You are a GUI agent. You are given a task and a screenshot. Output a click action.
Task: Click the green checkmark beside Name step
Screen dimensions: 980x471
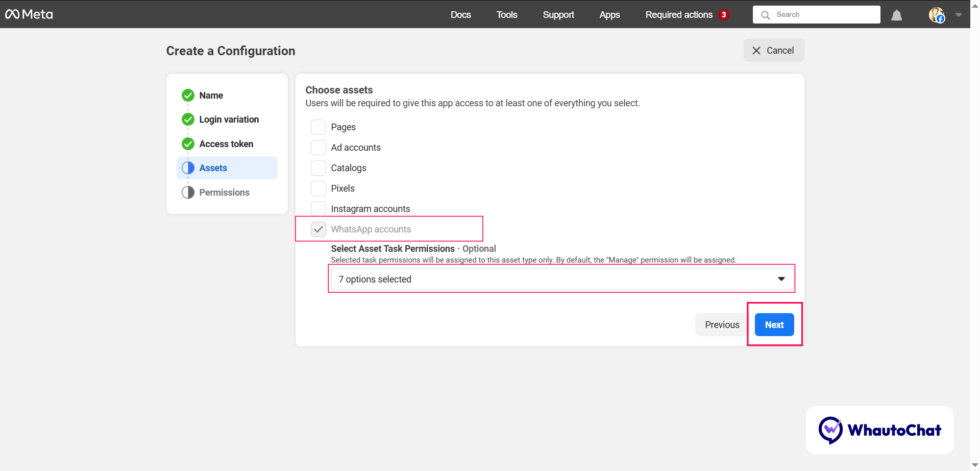click(188, 96)
